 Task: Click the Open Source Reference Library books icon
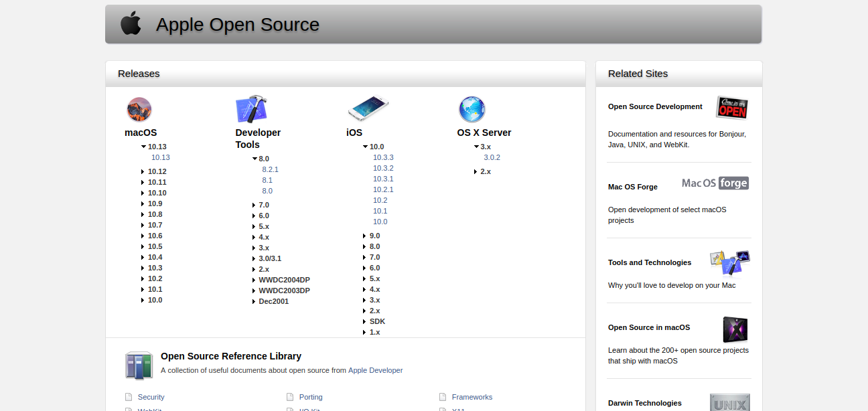pos(139,365)
